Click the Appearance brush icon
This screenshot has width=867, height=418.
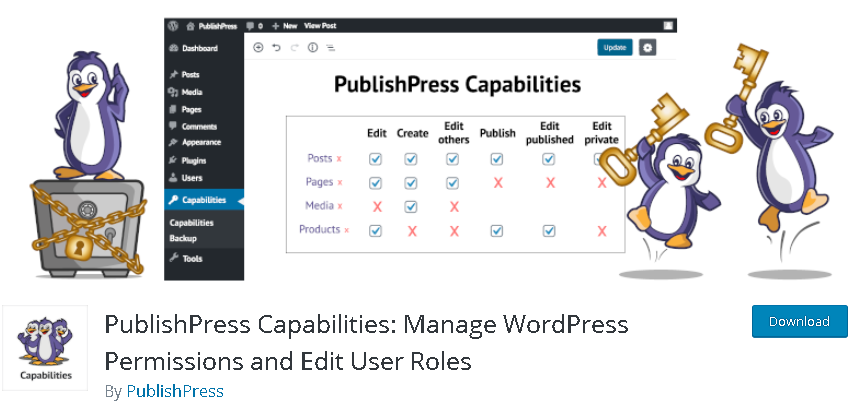[173, 142]
